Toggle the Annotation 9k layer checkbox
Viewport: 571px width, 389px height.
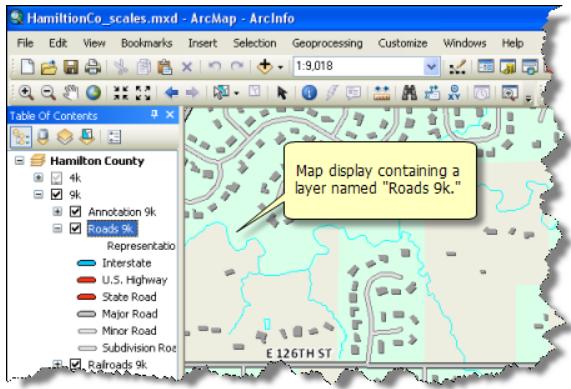pyautogui.click(x=75, y=211)
